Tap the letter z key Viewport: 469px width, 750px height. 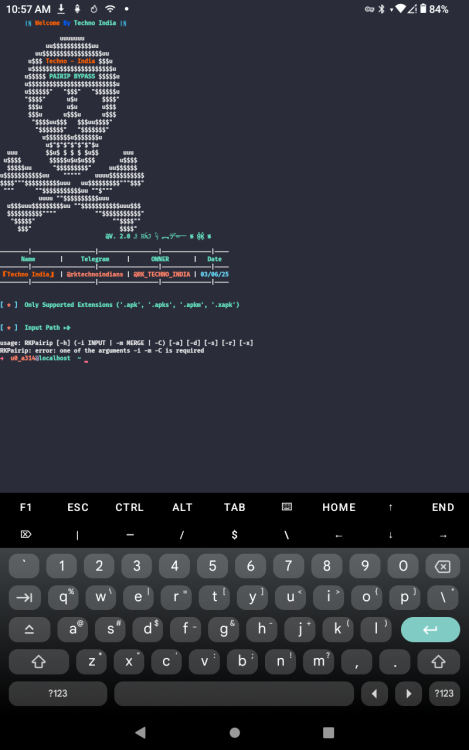[x=91, y=662]
